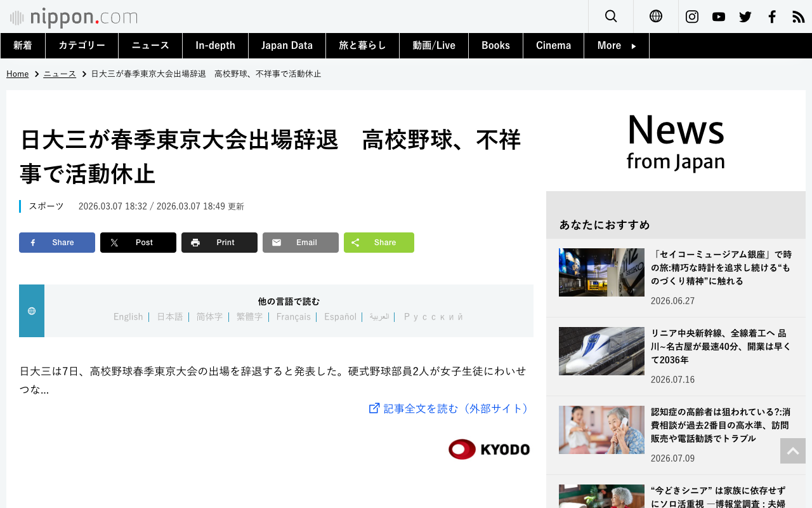Viewport: 812px width, 508px height.
Task: Switch article language to 简体字
Action: click(x=209, y=317)
